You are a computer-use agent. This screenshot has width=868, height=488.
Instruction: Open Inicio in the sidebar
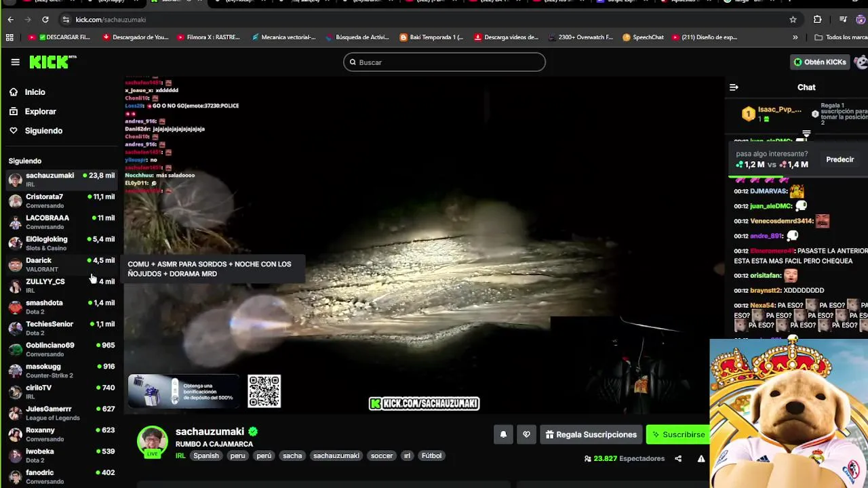point(35,92)
